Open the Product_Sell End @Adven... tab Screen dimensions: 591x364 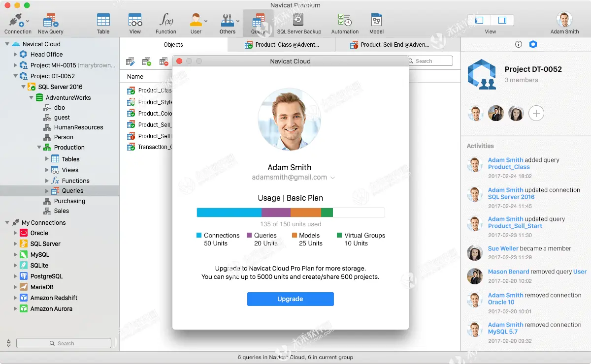pos(390,45)
